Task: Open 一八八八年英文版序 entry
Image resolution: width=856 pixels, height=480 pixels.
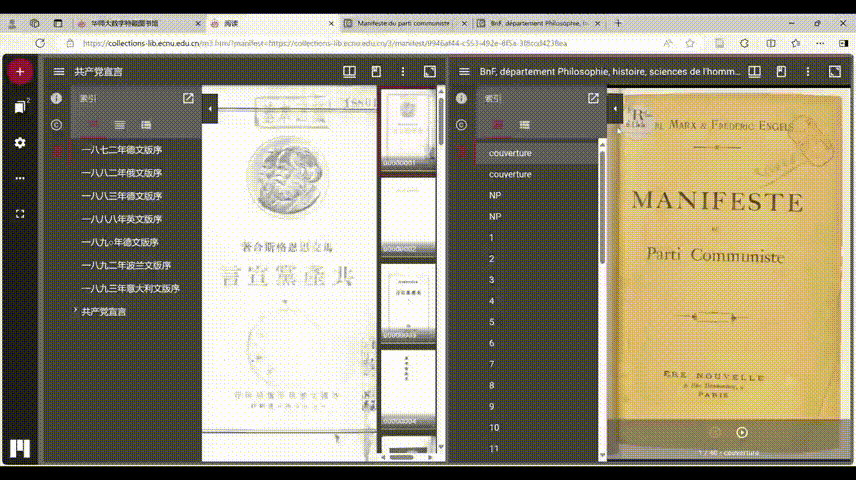Action: tap(121, 219)
